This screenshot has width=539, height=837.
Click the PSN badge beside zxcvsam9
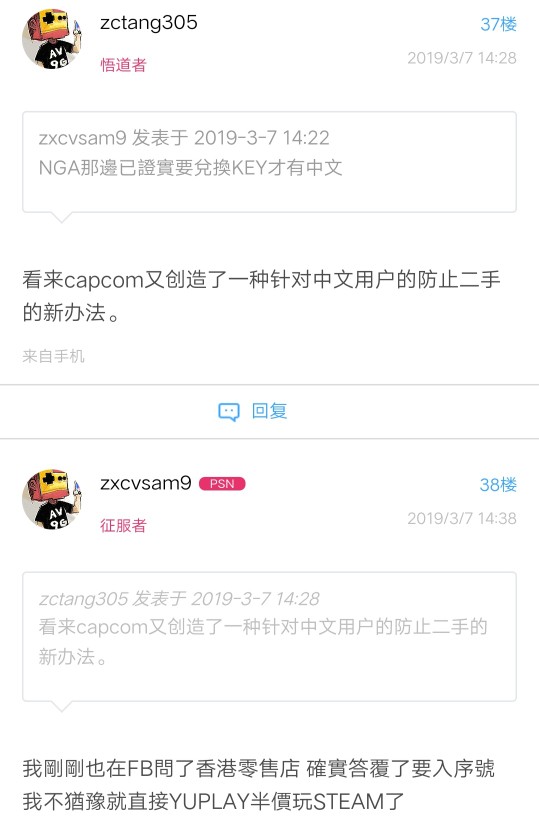tap(222, 484)
